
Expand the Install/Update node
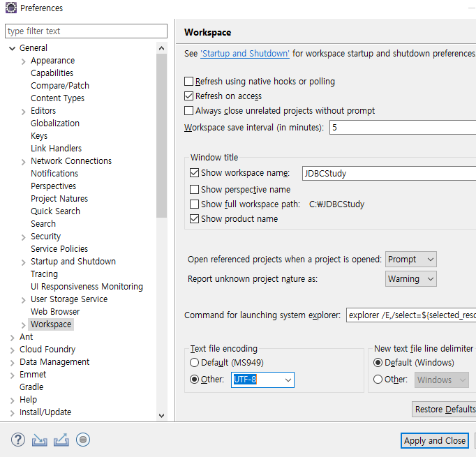point(12,413)
